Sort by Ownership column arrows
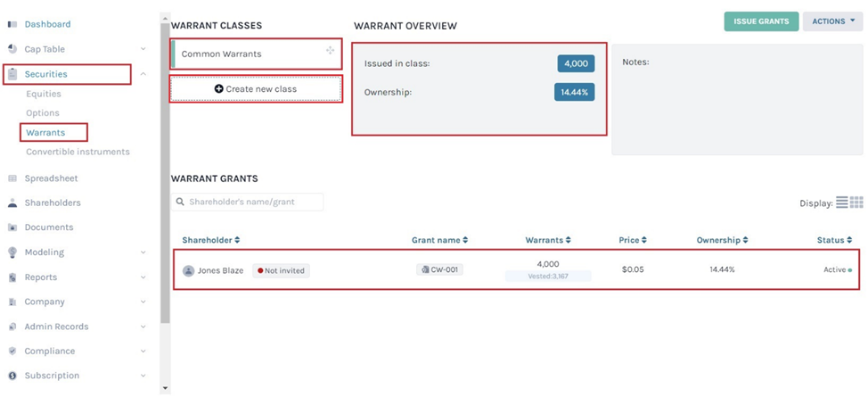 pos(745,240)
